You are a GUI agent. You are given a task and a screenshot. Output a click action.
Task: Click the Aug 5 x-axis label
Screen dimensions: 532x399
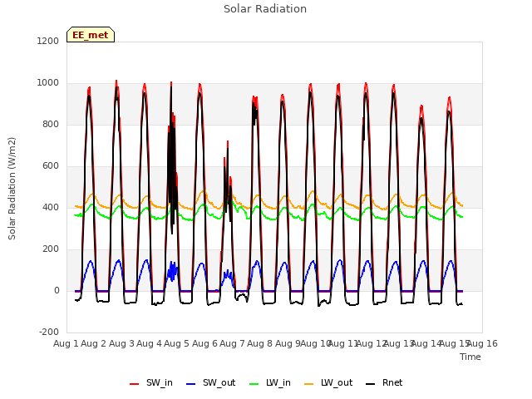tap(176, 343)
